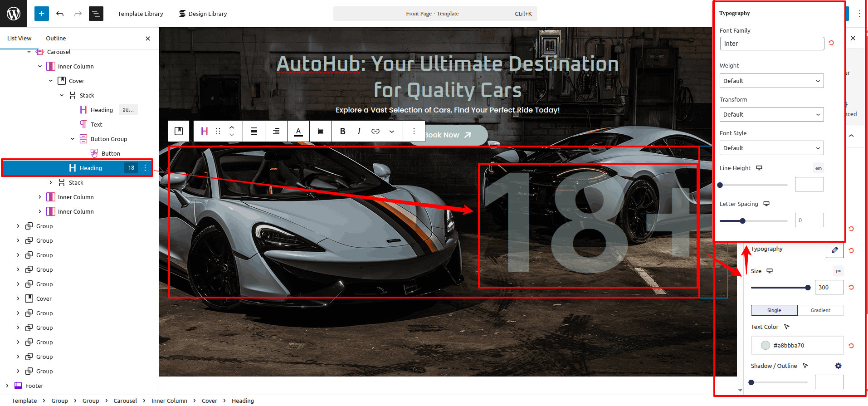Image resolution: width=868 pixels, height=406 pixels.
Task: Toggle italic formatting
Action: [359, 131]
